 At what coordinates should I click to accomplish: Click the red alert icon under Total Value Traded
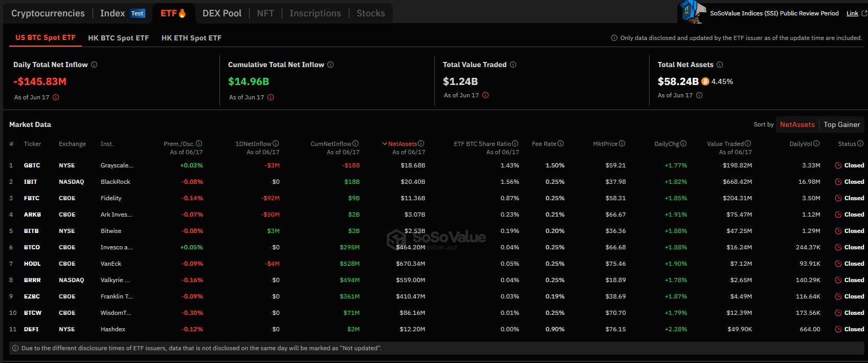[485, 95]
